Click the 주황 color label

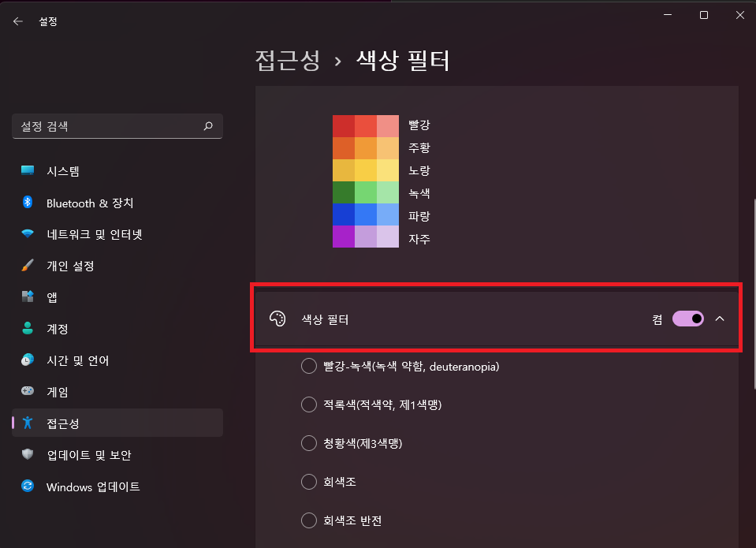tap(419, 147)
